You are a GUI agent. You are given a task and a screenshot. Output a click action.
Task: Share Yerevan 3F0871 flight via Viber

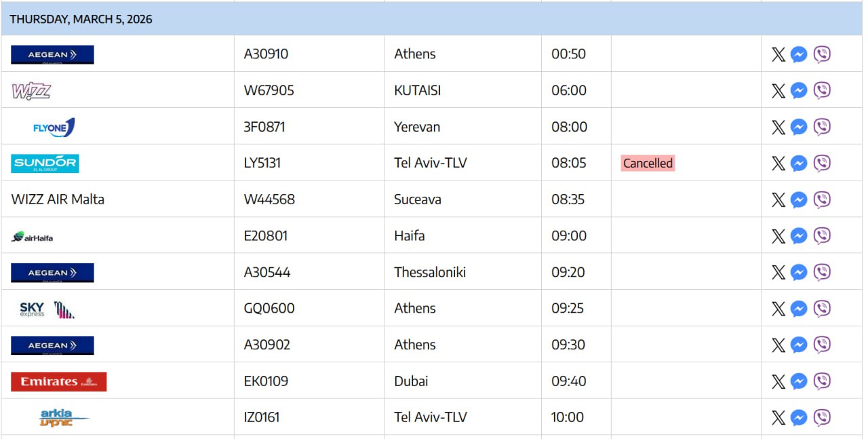click(822, 127)
